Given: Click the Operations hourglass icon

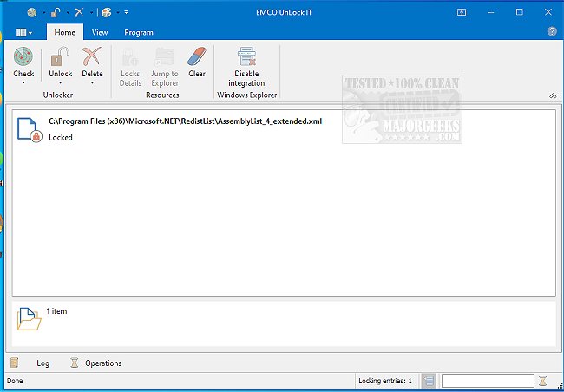Looking at the screenshot, I should pos(75,363).
